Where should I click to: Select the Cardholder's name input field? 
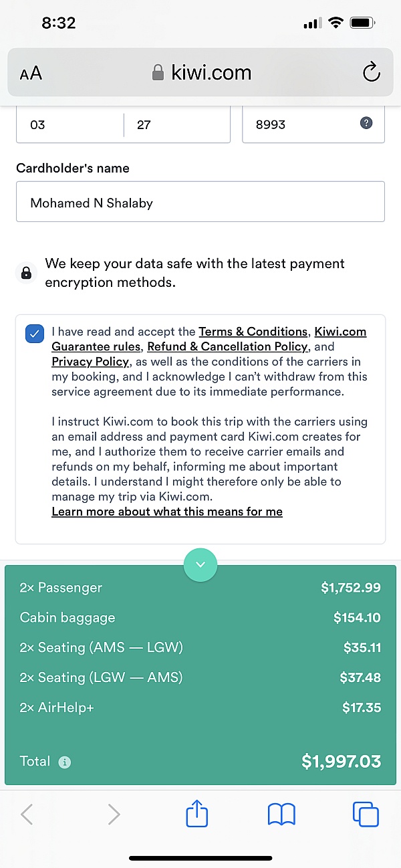click(200, 201)
